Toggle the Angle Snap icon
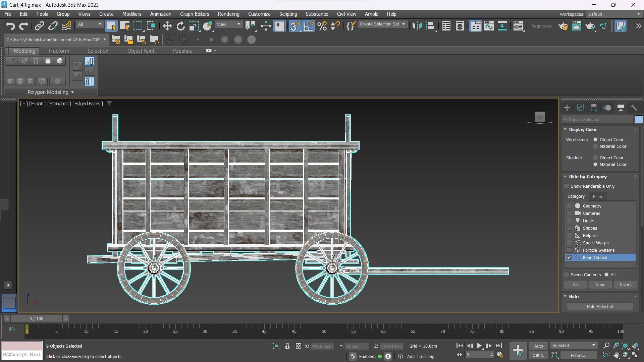The image size is (644, 362). pyautogui.click(x=309, y=26)
